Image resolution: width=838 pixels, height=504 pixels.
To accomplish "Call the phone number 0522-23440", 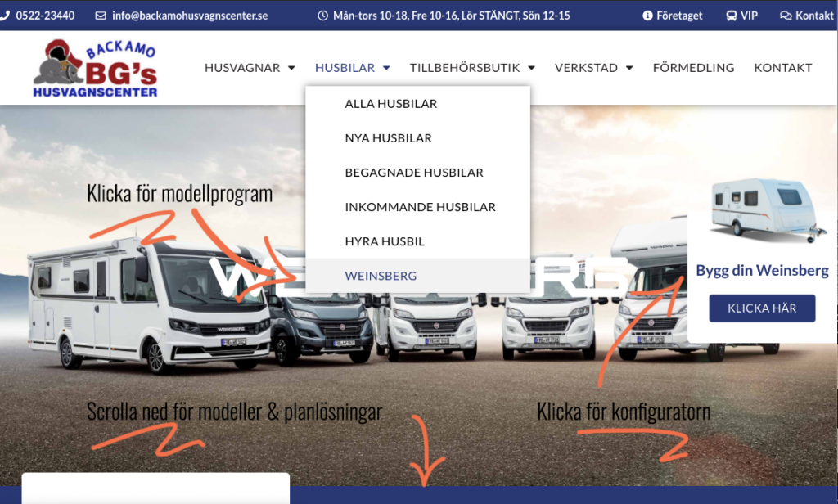I will pos(46,16).
